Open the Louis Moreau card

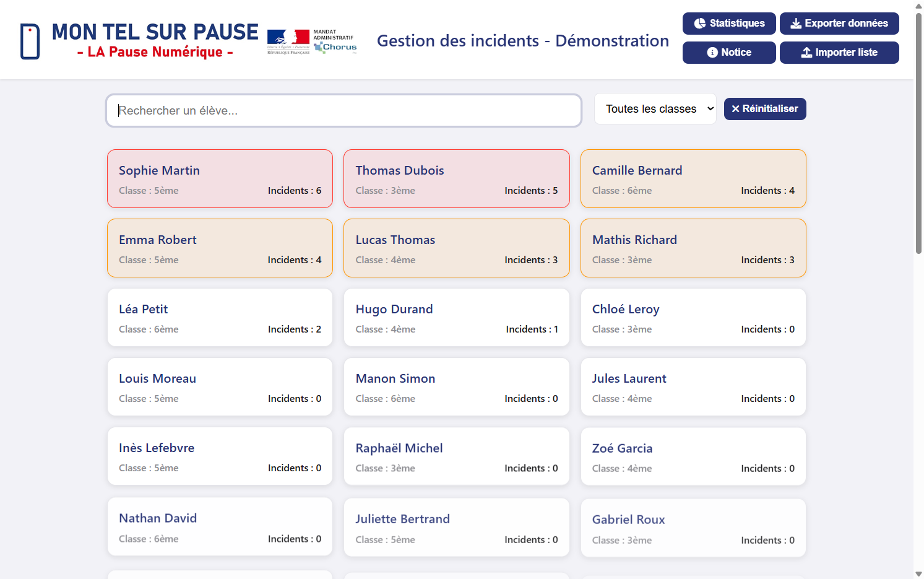pos(220,386)
